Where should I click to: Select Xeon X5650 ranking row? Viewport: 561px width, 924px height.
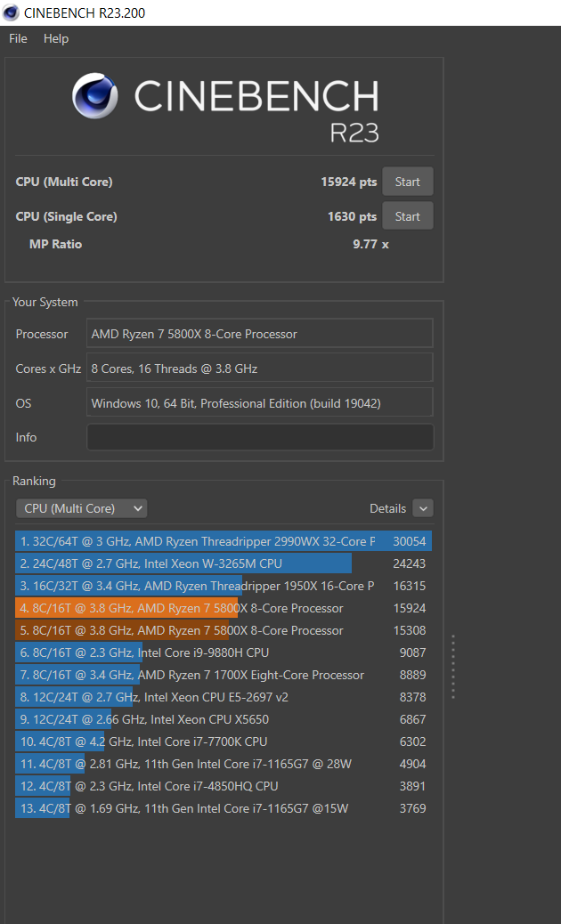tap(224, 719)
